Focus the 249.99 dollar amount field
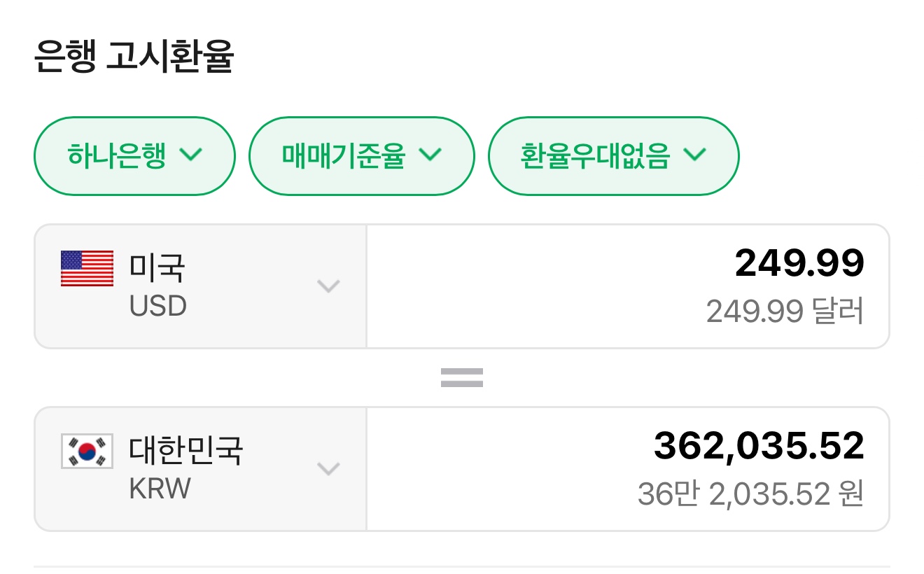This screenshot has height=574, width=924. (x=799, y=265)
